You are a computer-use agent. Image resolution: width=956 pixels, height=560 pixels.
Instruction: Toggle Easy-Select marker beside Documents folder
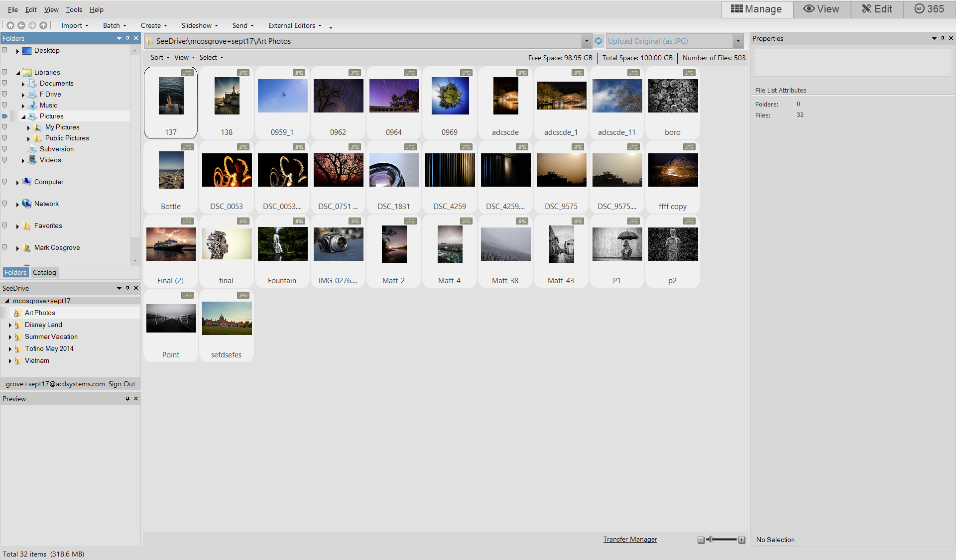tap(4, 83)
